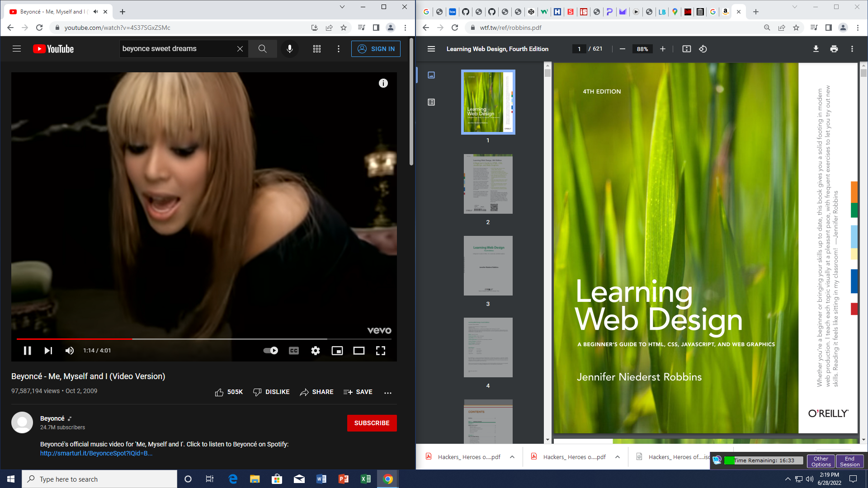Download the Learning Web Design PDF
Image resolution: width=868 pixels, height=488 pixels.
[x=816, y=49]
